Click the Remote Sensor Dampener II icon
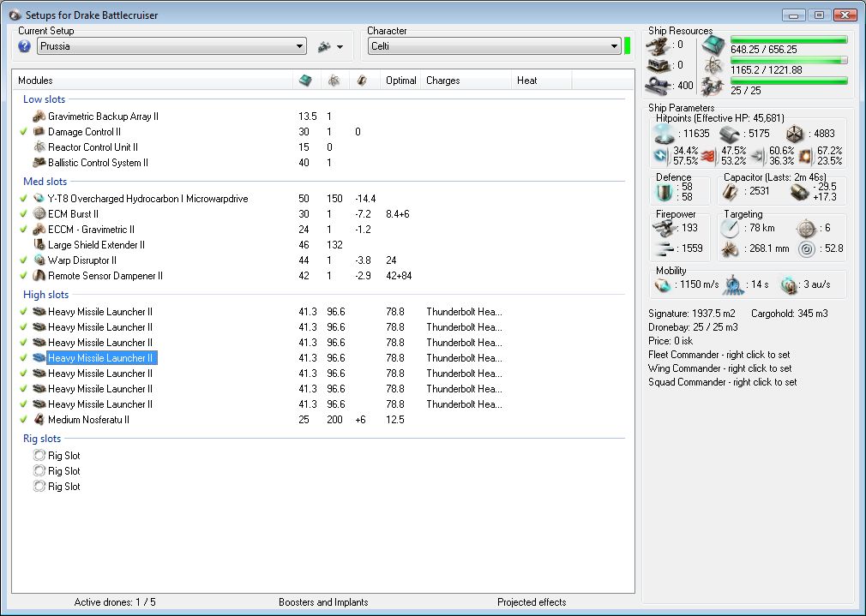The height and width of the screenshot is (616, 866). click(39, 276)
